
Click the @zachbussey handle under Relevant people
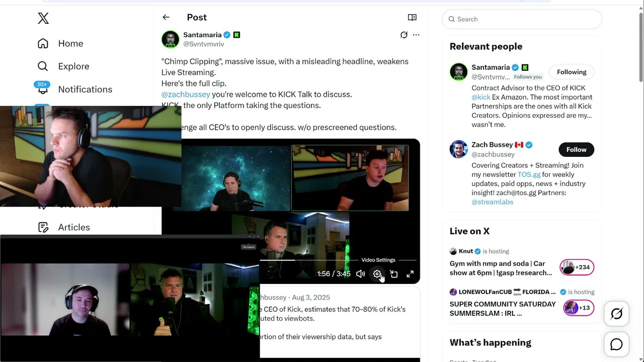[493, 154]
